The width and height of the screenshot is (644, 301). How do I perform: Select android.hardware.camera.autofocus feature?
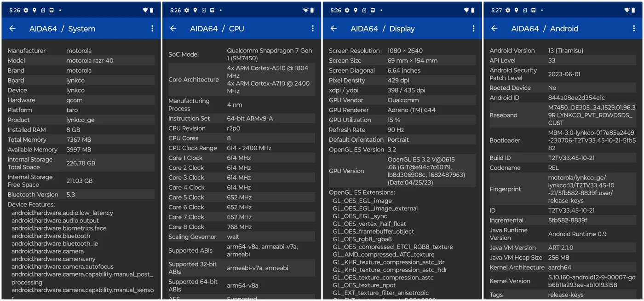(62, 266)
